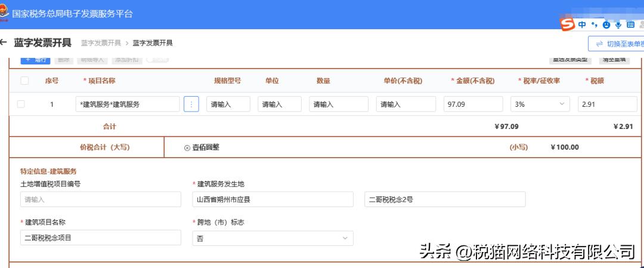
Task: Click the ¥100.00 小写 total value
Action: (x=564, y=147)
